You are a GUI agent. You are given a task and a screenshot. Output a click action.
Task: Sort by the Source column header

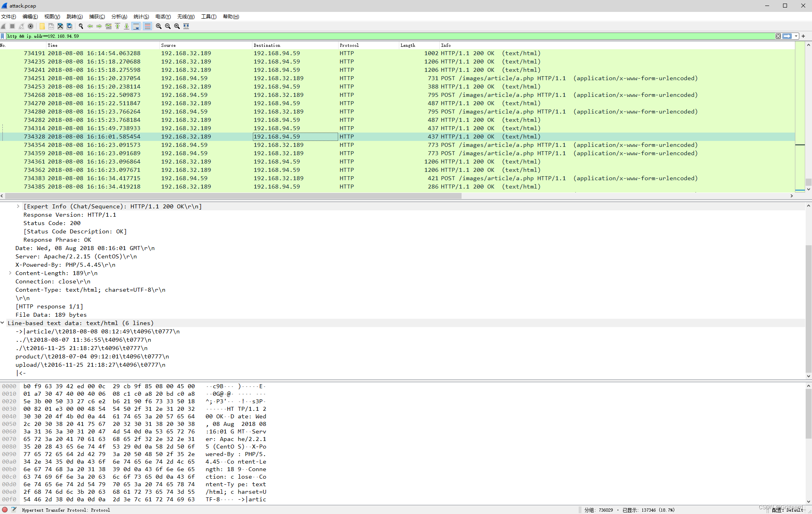tap(206, 45)
